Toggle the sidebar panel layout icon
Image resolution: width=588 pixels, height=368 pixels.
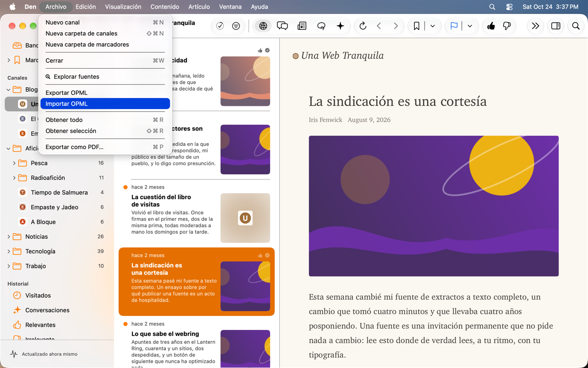pos(556,26)
